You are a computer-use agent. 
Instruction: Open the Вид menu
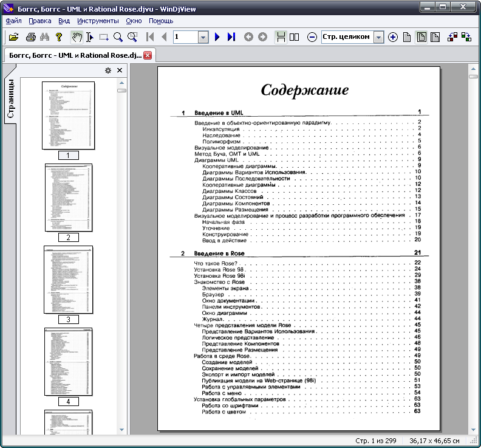64,21
